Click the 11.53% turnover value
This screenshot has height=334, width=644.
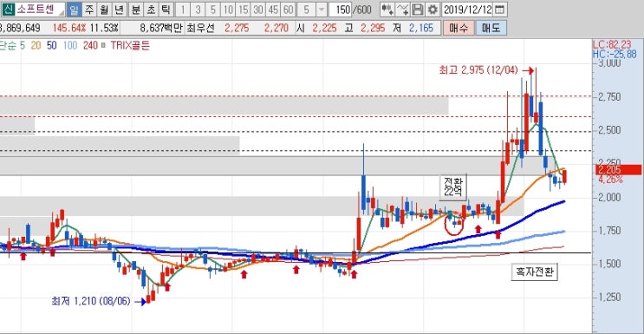coord(105,28)
